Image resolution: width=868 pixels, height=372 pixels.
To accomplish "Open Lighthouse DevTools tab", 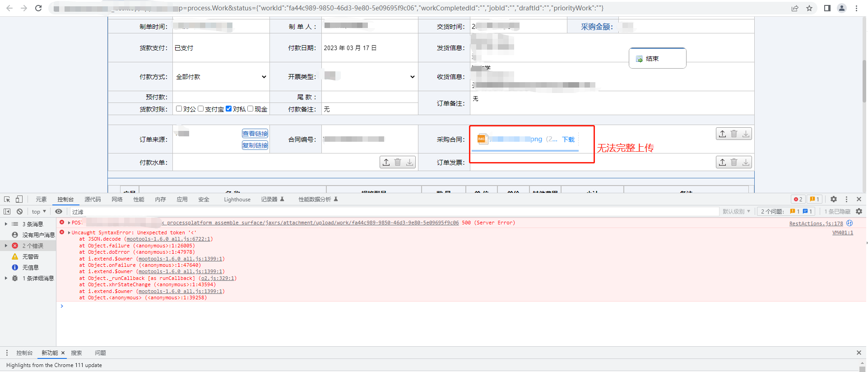I will click(x=237, y=199).
